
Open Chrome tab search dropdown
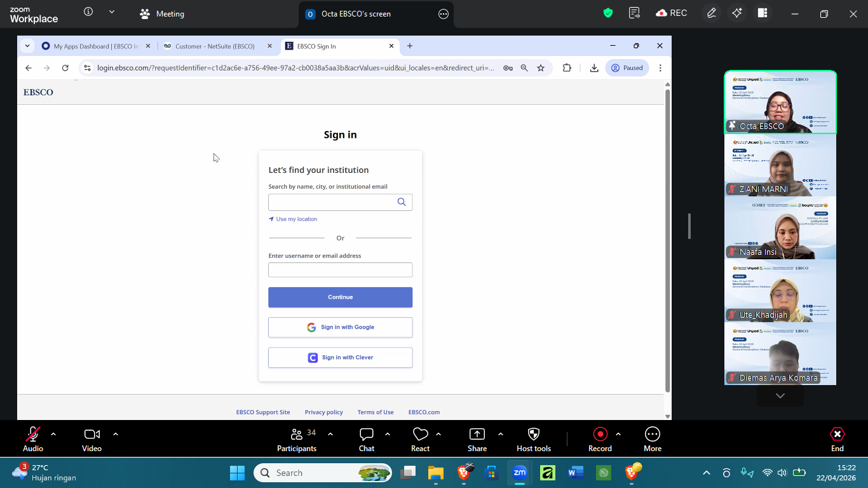tap(27, 46)
